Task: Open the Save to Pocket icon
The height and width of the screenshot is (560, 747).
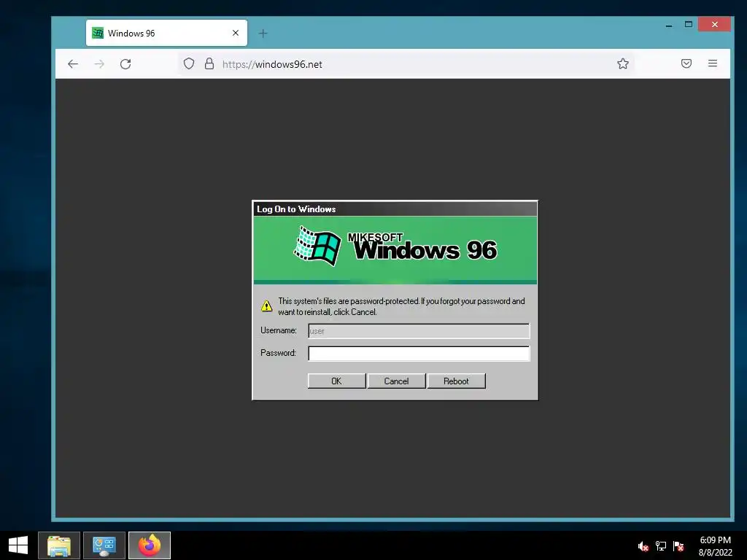Action: 686,63
